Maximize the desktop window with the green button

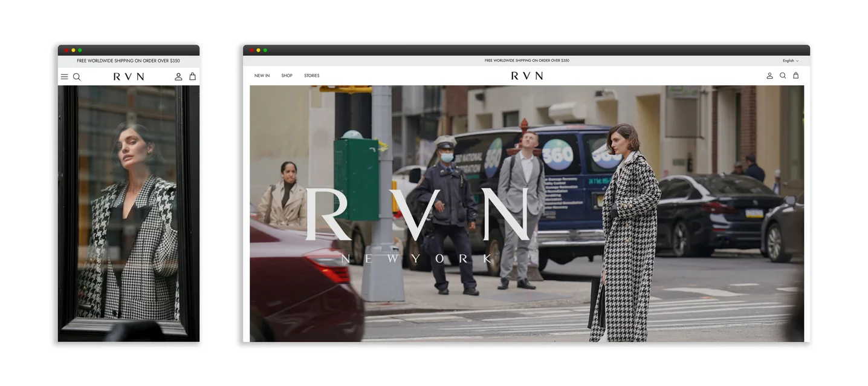(x=265, y=50)
